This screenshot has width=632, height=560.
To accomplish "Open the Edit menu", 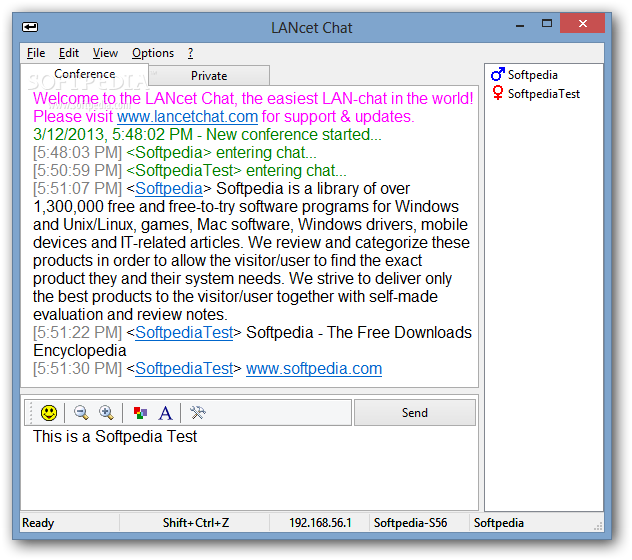I will (x=69, y=53).
